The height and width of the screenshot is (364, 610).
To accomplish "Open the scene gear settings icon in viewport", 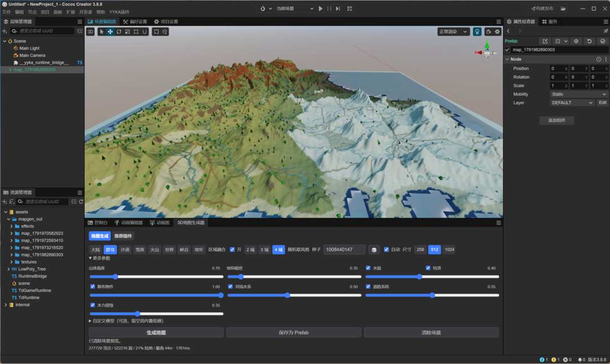I will (x=497, y=32).
